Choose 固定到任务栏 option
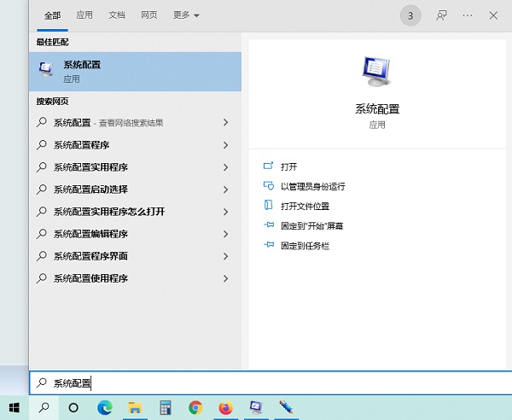 click(x=305, y=245)
